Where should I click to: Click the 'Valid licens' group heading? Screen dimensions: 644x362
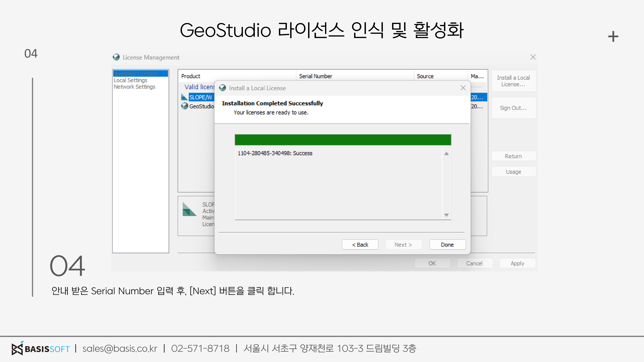[200, 87]
